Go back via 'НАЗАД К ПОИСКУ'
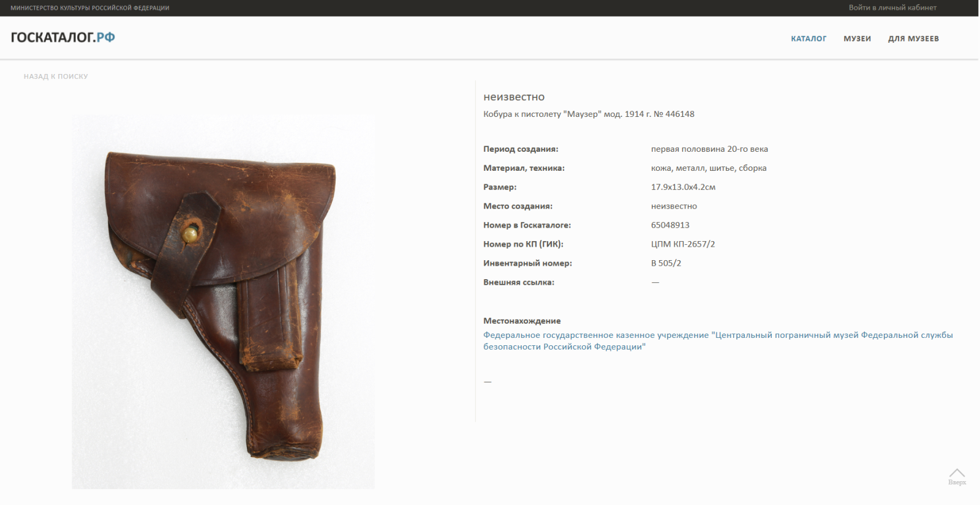The width and height of the screenshot is (980, 505). [56, 77]
